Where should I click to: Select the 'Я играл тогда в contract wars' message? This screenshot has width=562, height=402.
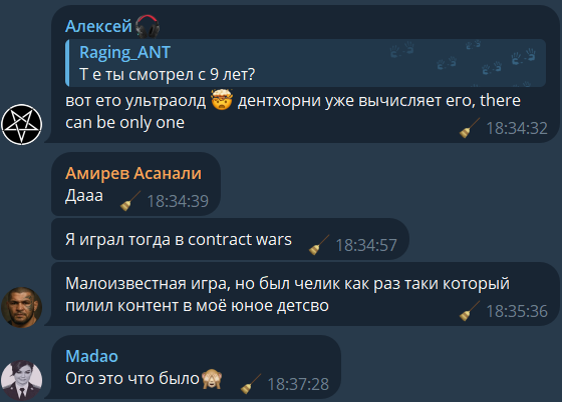click(x=230, y=239)
